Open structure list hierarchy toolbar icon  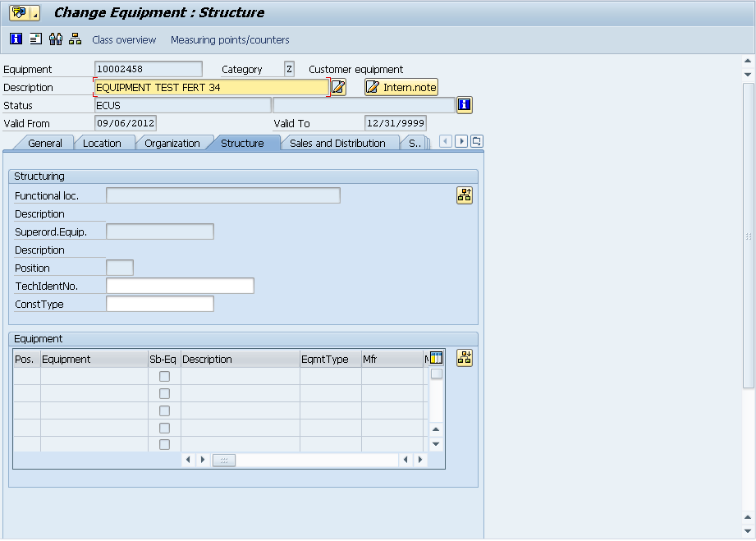pos(76,39)
